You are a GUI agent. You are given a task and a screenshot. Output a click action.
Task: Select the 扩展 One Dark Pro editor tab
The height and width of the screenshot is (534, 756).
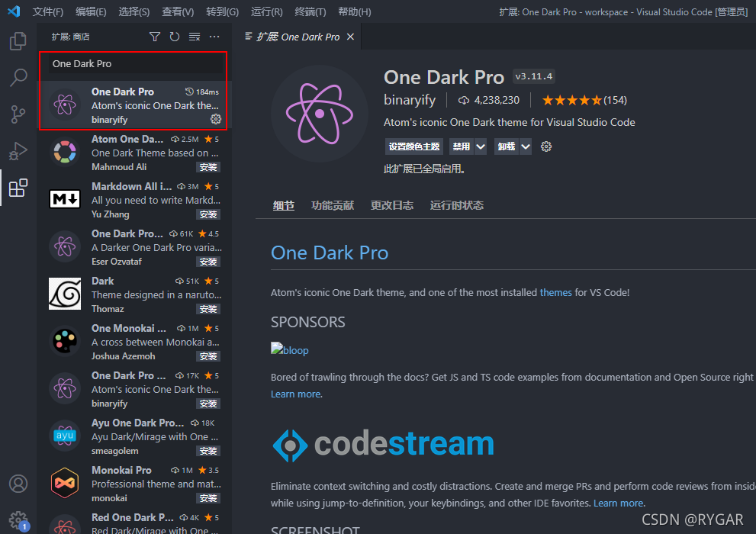[298, 37]
